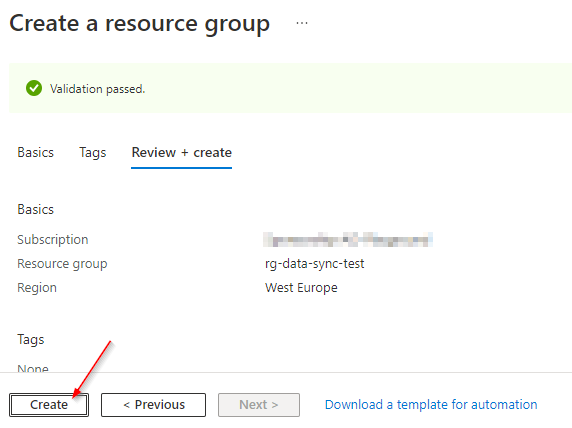Screen dimensions: 572x428
Task: Click the West Europe region value
Action: (x=301, y=288)
